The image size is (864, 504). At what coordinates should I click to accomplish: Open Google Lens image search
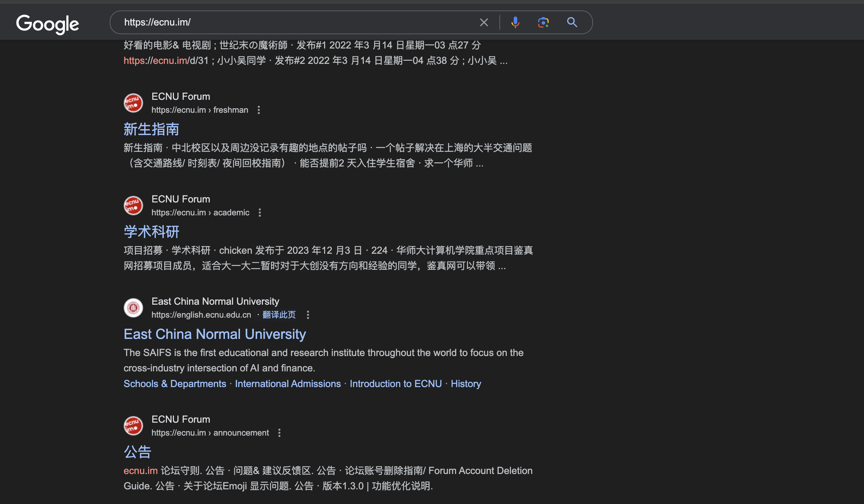[x=543, y=22]
